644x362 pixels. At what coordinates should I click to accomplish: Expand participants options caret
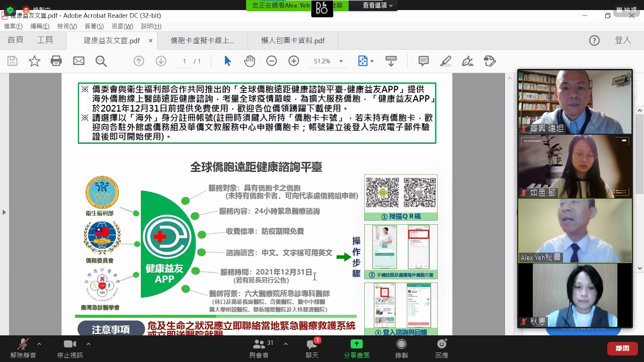(x=286, y=344)
